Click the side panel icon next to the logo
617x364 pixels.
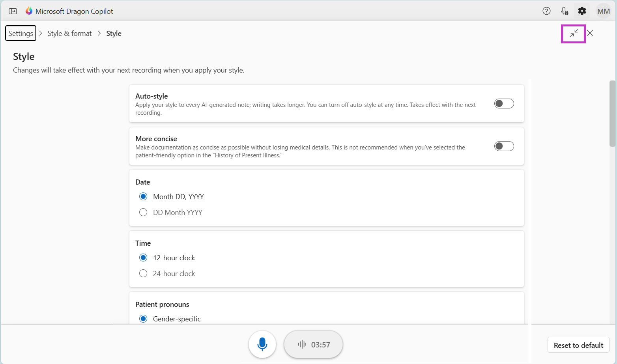[x=13, y=11]
